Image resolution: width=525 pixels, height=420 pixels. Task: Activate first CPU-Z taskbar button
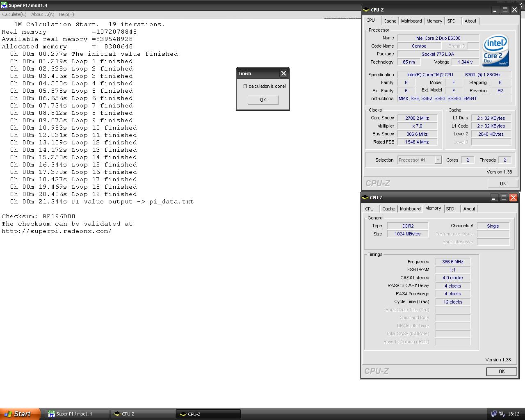143,414
